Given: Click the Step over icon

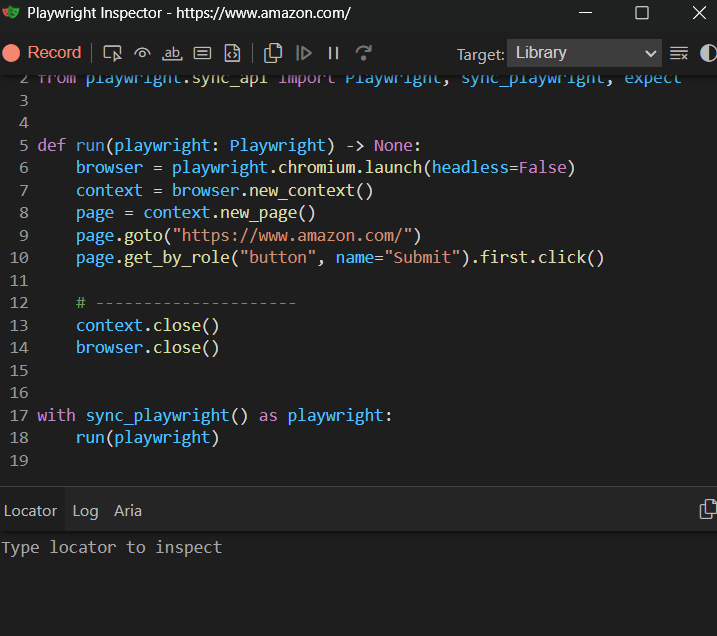Looking at the screenshot, I should [x=364, y=53].
